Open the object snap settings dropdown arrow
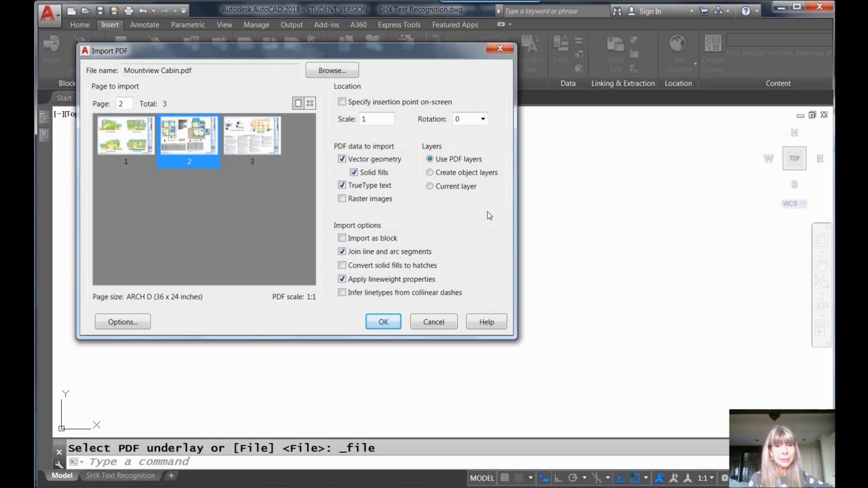The image size is (868, 488). click(646, 478)
